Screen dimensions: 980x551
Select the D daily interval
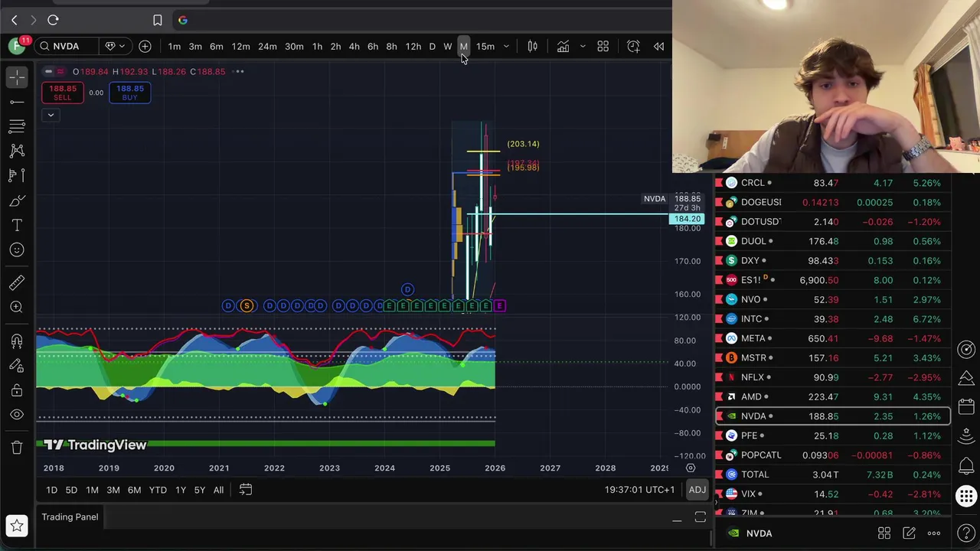[x=432, y=47]
